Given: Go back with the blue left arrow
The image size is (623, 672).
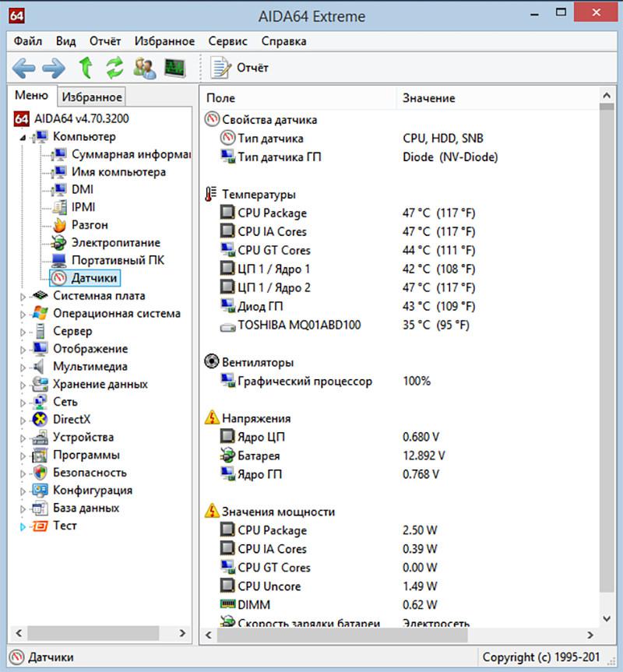Looking at the screenshot, I should click(x=23, y=69).
